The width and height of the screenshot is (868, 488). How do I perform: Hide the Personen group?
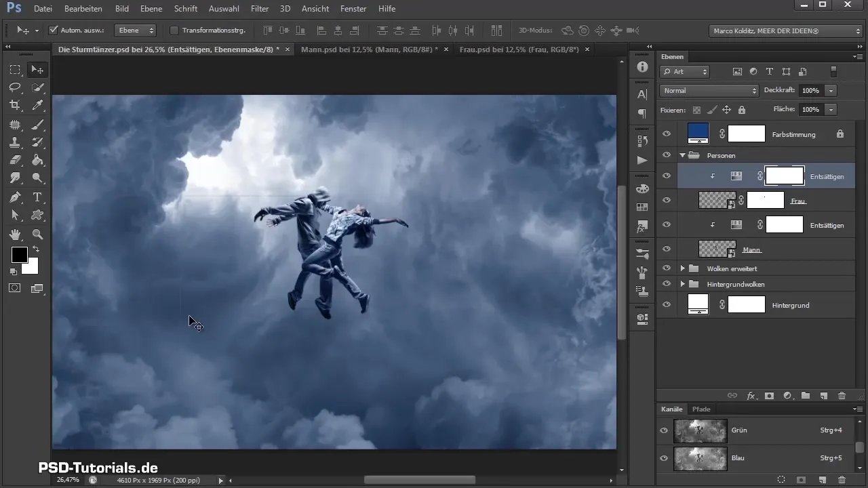[x=667, y=155]
